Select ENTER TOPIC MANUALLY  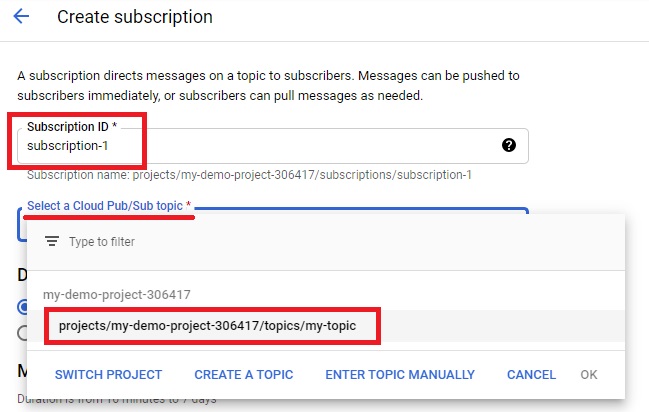tap(400, 375)
